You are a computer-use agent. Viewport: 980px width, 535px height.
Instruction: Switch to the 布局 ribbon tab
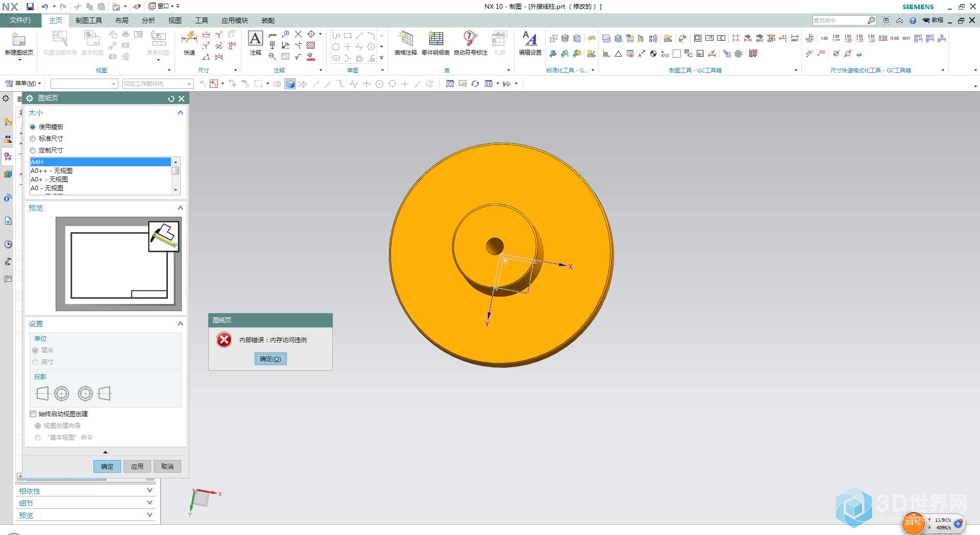click(121, 20)
